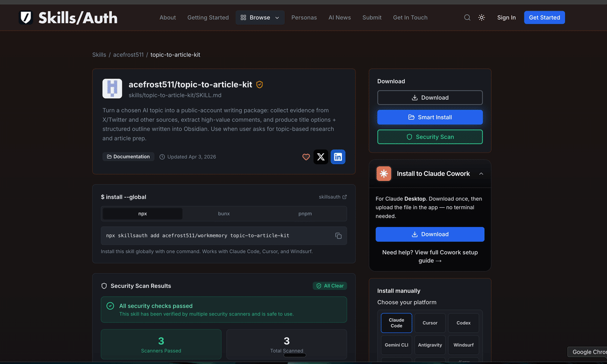Share the skill on LinkedIn
Image resolution: width=607 pixels, height=364 pixels.
point(338,157)
